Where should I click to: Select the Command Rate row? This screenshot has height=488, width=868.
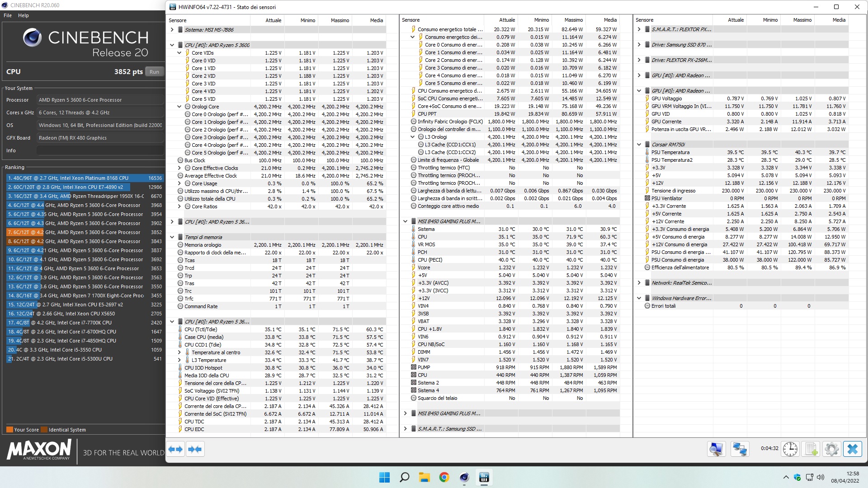tap(277, 306)
